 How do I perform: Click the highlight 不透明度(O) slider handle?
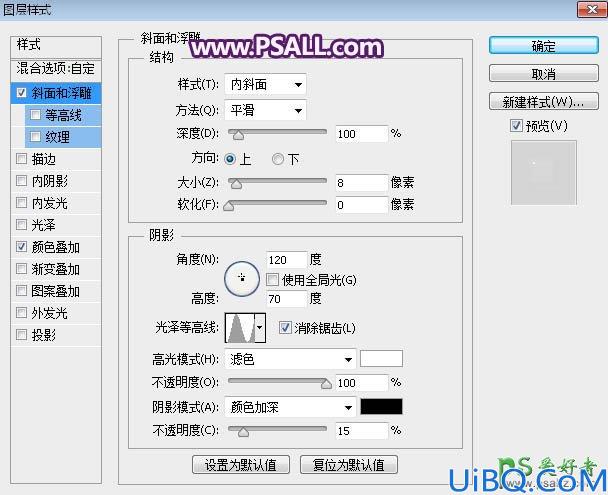pyautogui.click(x=326, y=383)
